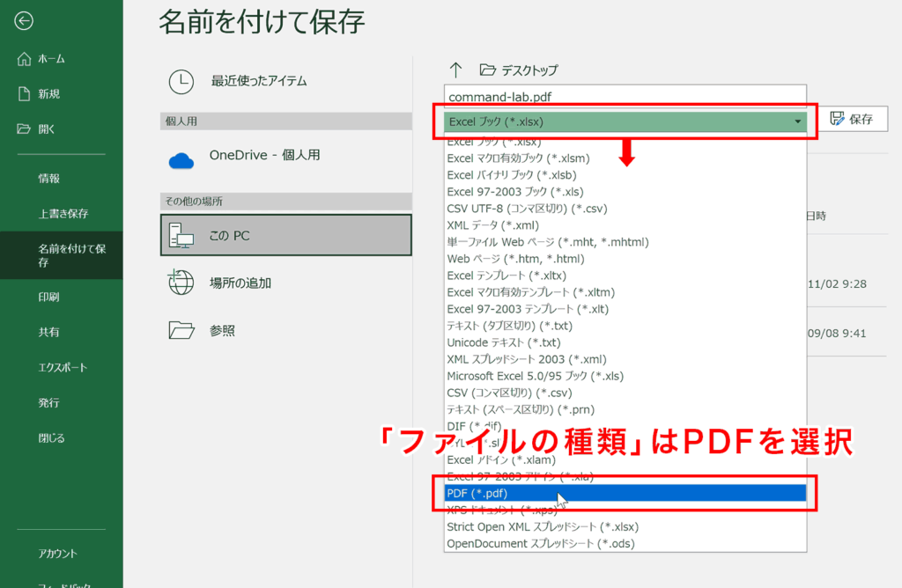Screen dimensions: 902x588
Task: Choose Strict Open XML スプレッドシート (*.xlsx)
Action: pos(625,526)
